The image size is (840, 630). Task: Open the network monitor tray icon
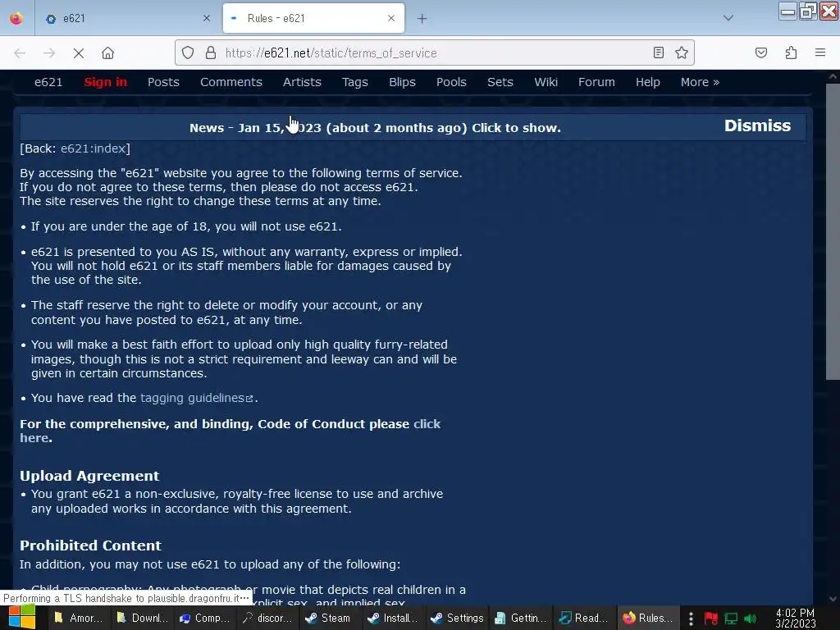pos(731,619)
